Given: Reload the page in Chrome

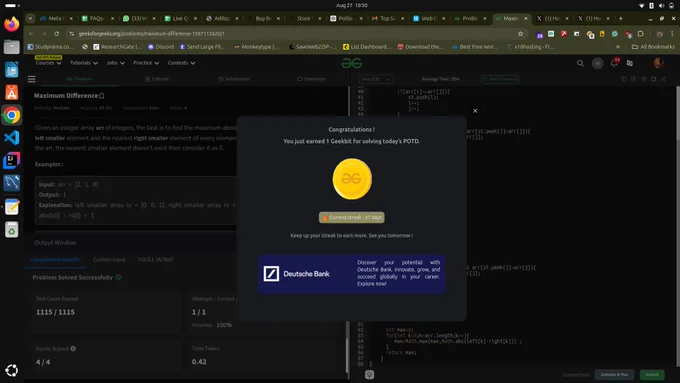Looking at the screenshot, I should (x=56, y=33).
